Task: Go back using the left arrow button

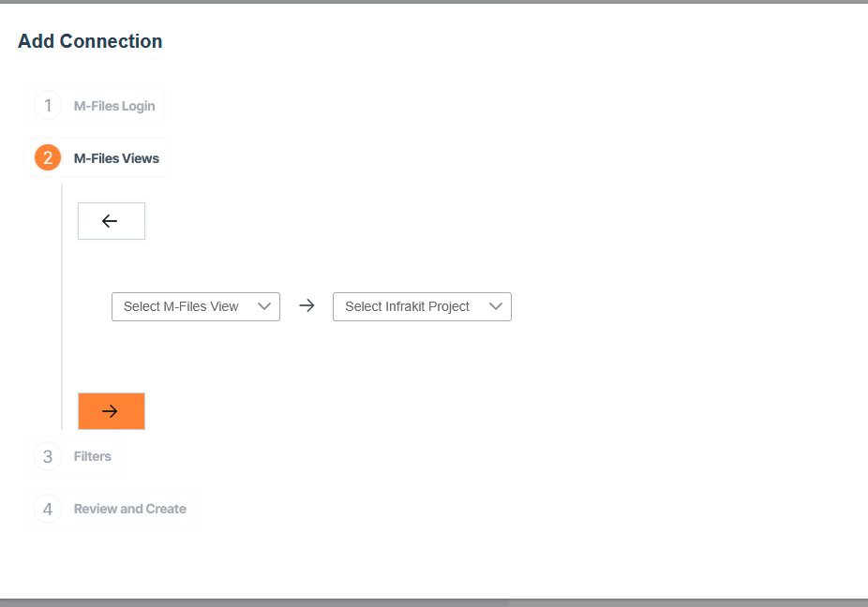Action: click(111, 221)
